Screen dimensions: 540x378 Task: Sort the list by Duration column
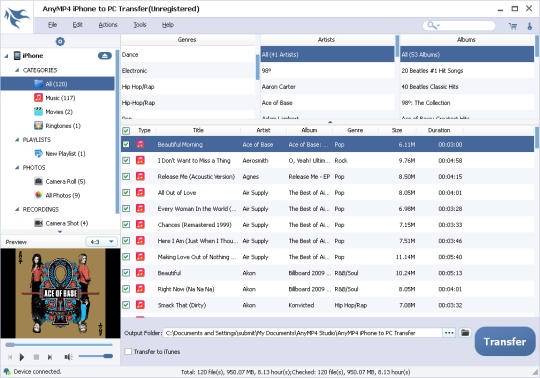click(x=439, y=130)
